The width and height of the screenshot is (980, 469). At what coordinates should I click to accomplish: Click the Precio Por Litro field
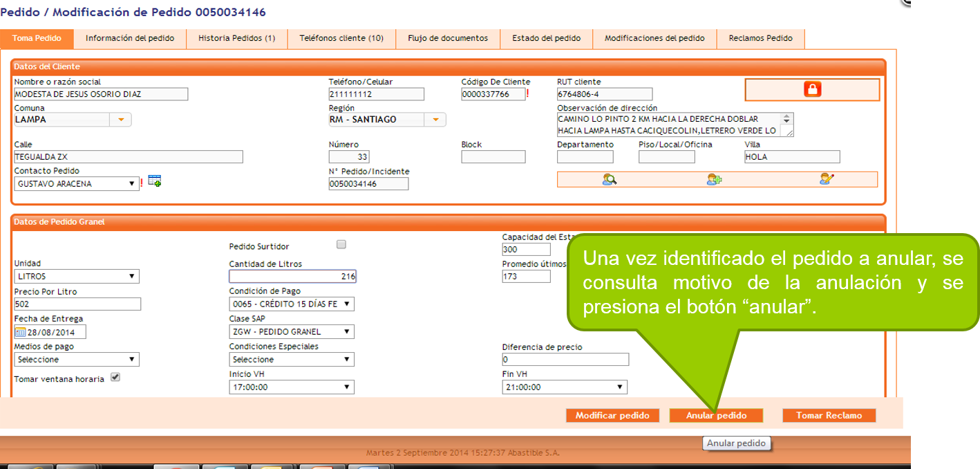(x=77, y=304)
